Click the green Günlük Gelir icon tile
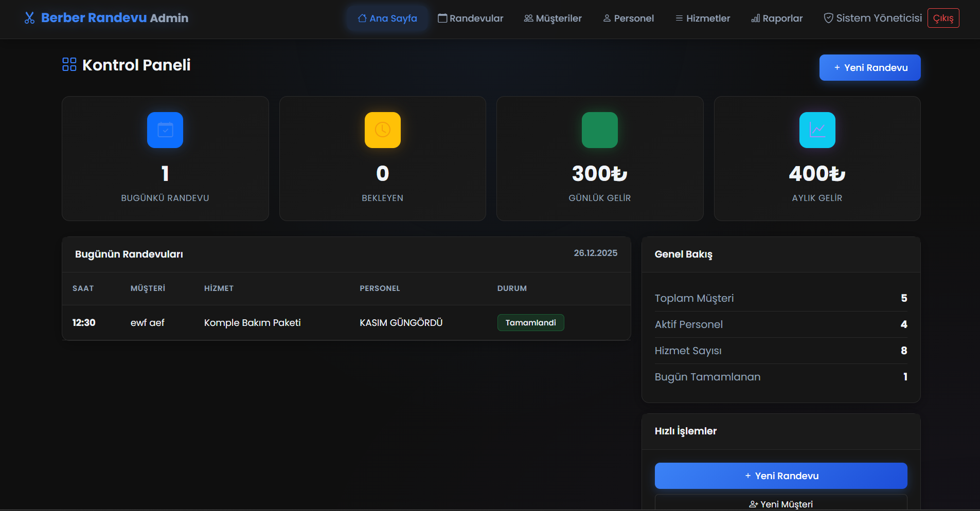The height and width of the screenshot is (511, 980). [x=600, y=130]
